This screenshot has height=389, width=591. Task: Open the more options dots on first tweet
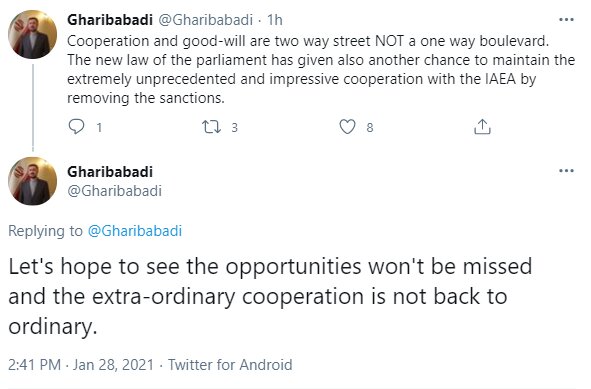[566, 20]
